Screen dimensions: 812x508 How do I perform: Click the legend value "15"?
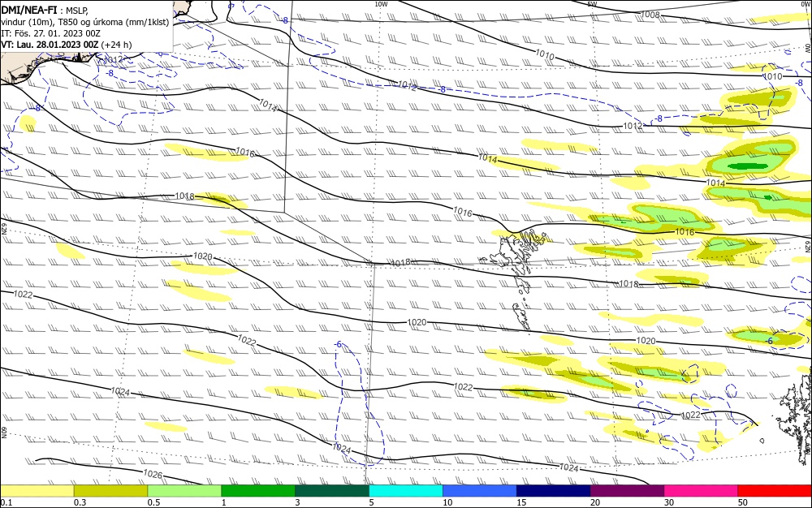[x=521, y=502]
